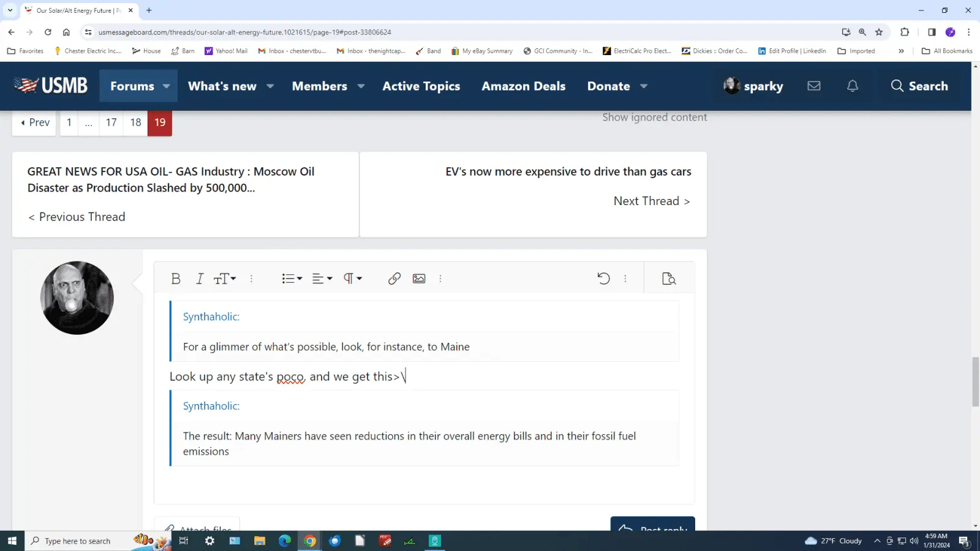Open the alerts bell icon

click(x=852, y=86)
